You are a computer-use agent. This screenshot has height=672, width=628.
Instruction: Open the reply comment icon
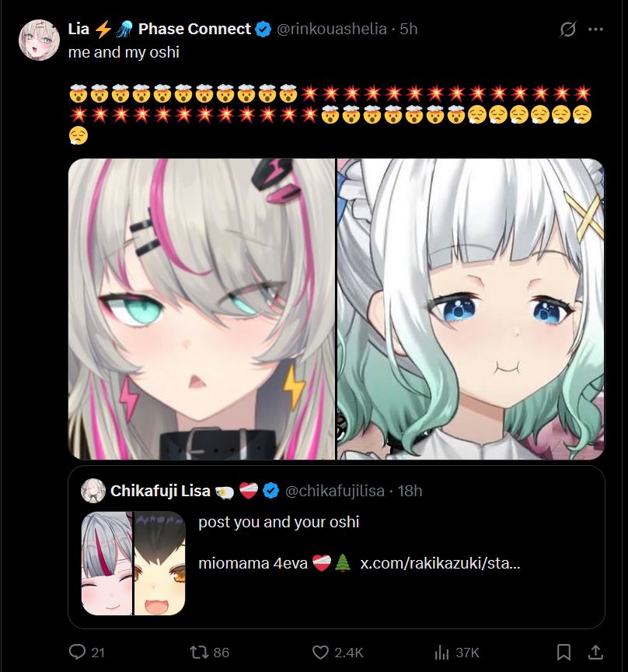pos(77,652)
